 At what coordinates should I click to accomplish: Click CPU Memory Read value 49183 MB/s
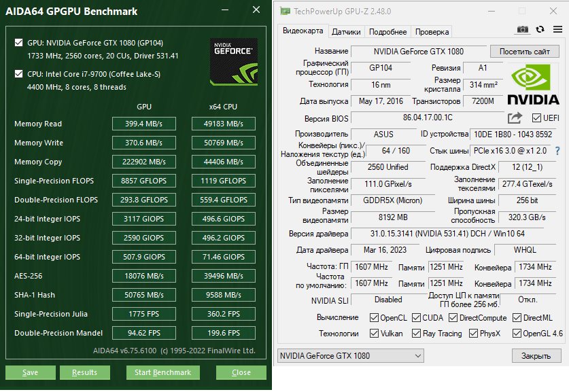224,124
